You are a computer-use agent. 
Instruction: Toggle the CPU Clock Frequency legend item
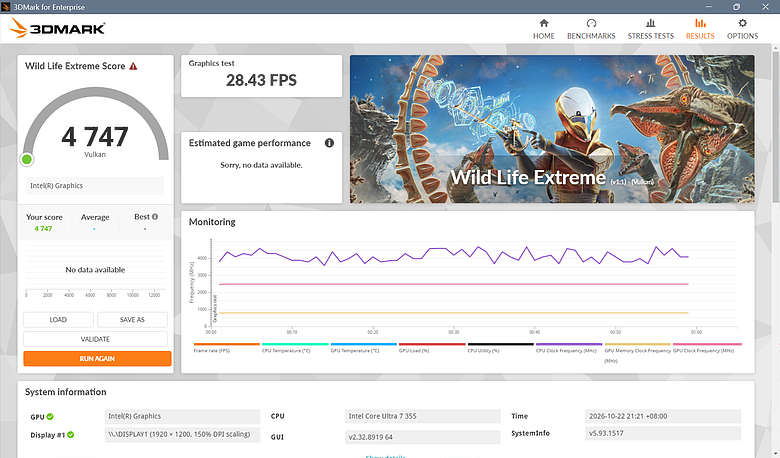tap(569, 348)
